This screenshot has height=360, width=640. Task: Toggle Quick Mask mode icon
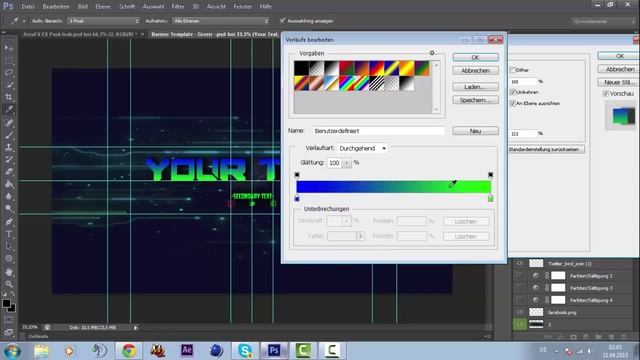pyautogui.click(x=9, y=320)
